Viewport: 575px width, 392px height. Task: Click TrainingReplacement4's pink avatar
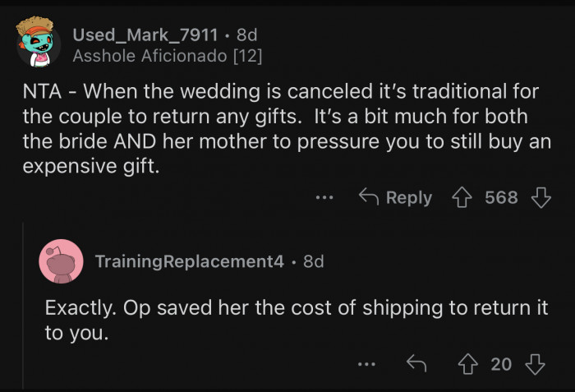coord(60,261)
